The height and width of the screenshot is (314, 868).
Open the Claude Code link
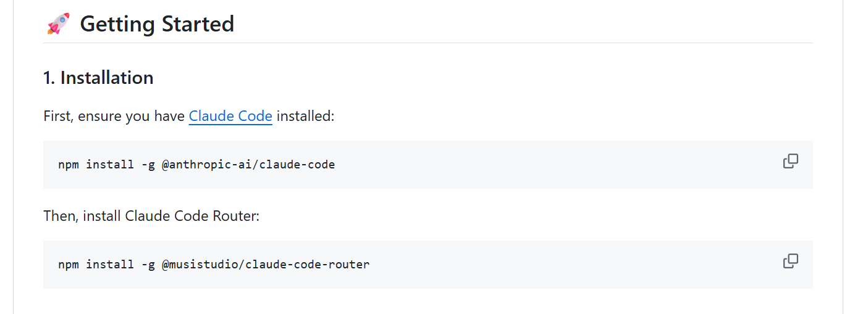click(230, 116)
